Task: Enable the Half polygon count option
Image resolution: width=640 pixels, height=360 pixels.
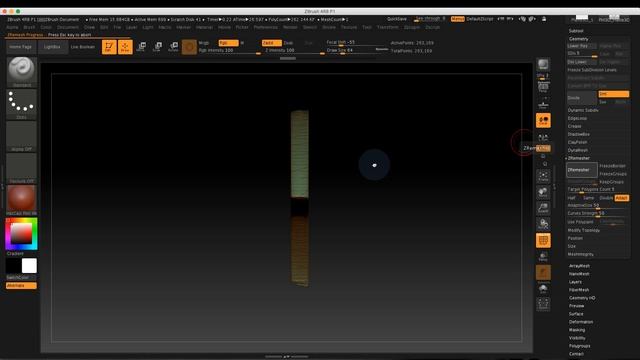Action: (x=572, y=198)
